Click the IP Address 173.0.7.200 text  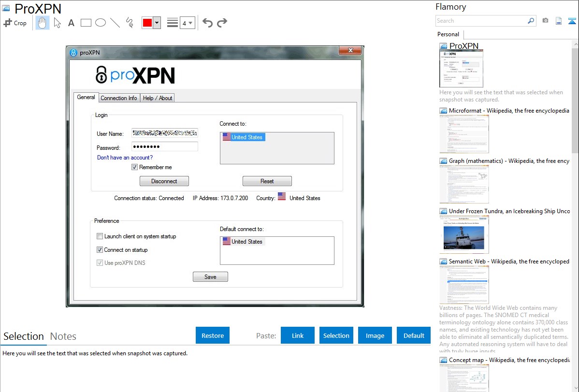point(220,198)
